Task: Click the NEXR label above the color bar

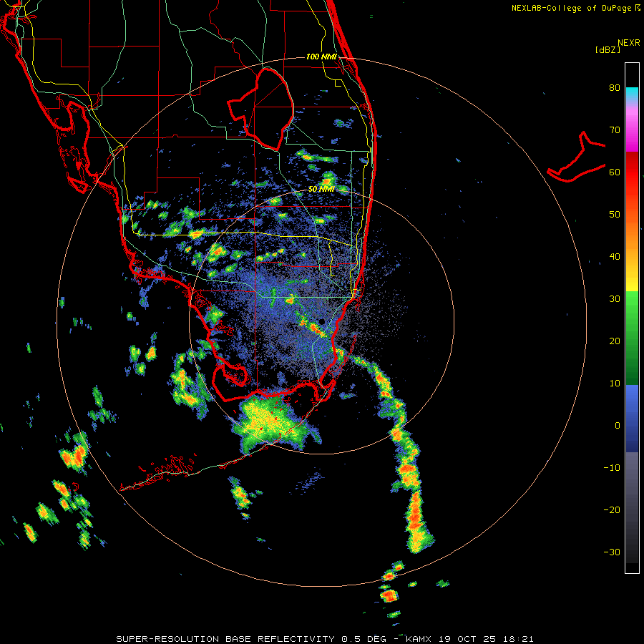Action: coord(628,43)
